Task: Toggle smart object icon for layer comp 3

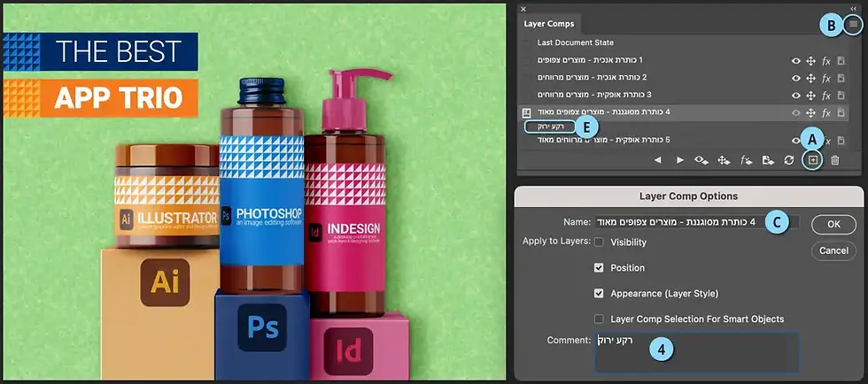Action: tap(841, 96)
